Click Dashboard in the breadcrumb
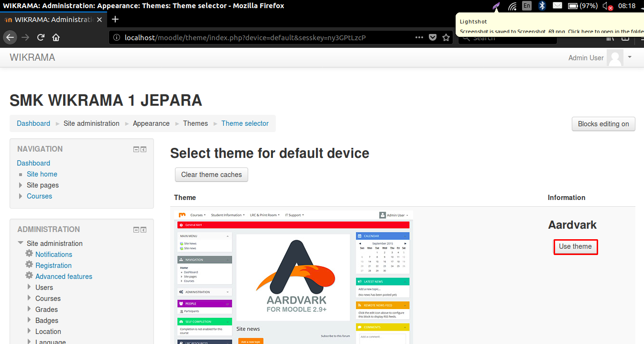Screen dimensions: 644x344 coord(33,123)
